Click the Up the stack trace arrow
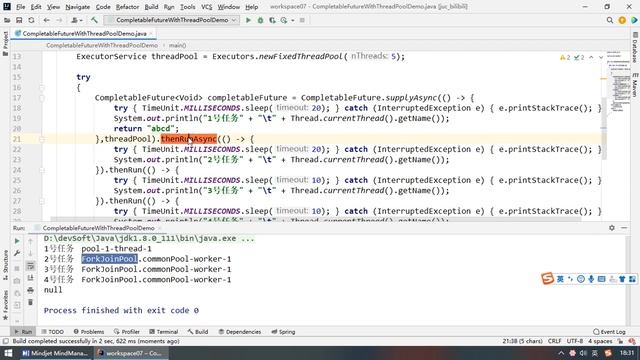Viewport: 640px width, 360px height. 30,241
